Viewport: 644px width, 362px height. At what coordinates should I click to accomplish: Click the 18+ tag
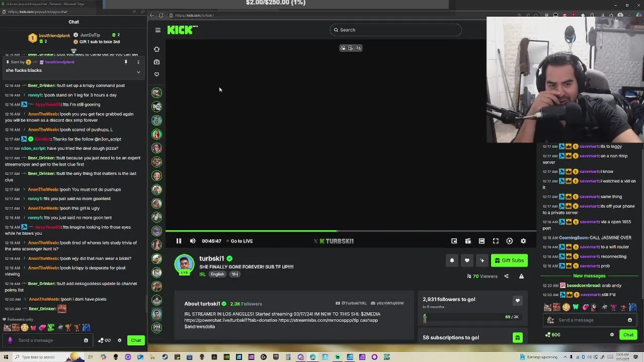coord(234,274)
